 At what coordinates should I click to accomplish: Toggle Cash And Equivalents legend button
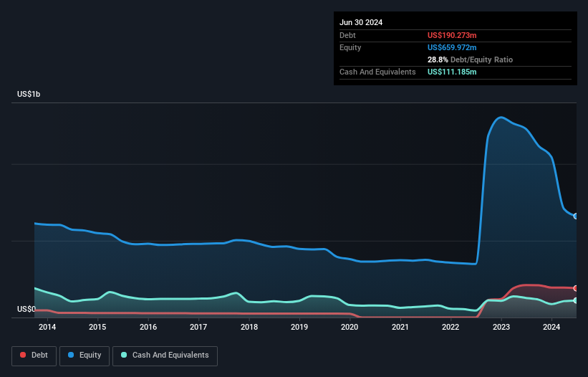click(x=165, y=355)
